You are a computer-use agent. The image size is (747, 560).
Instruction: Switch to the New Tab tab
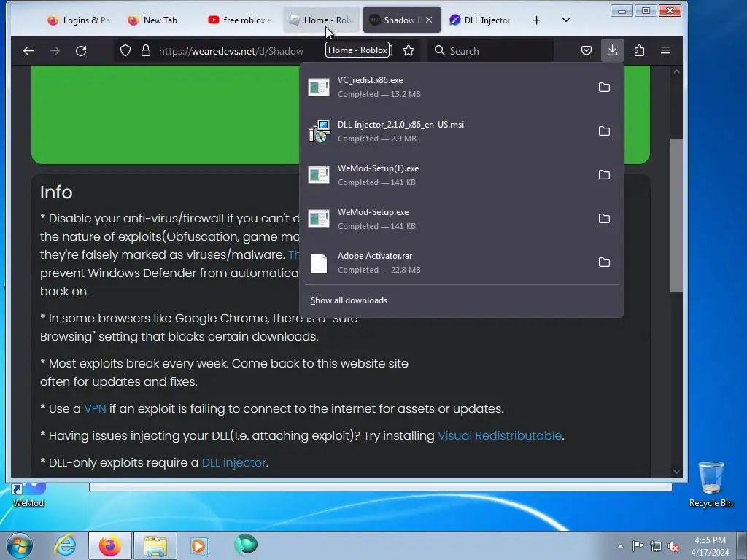[160, 20]
